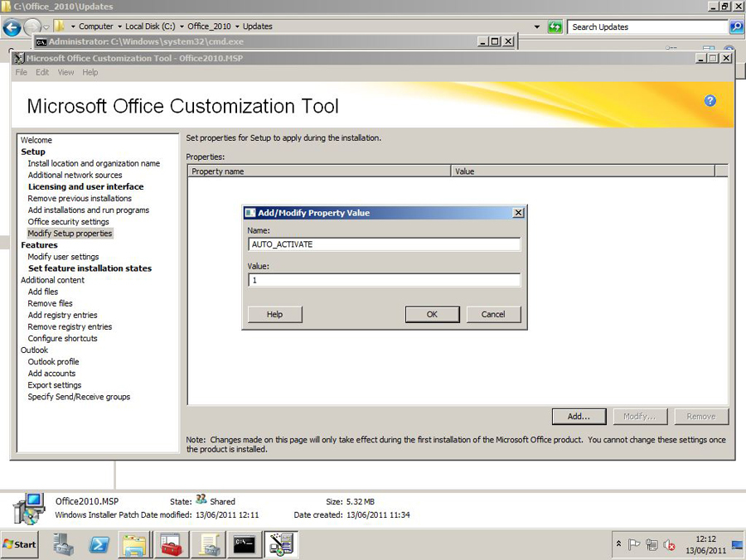746x560 pixels.
Task: Select Set feature installation states
Action: point(90,268)
